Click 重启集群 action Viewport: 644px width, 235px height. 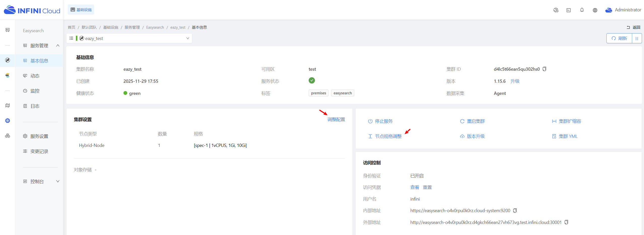pyautogui.click(x=472, y=121)
